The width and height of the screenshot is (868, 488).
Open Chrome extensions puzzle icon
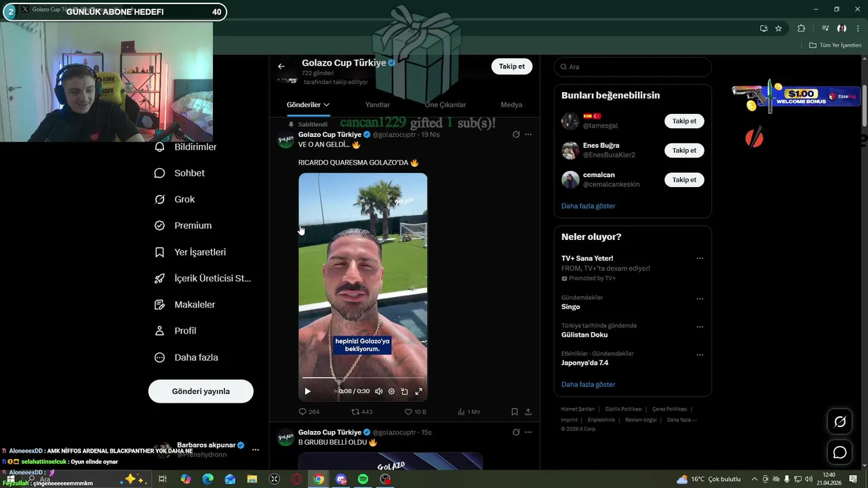(x=802, y=28)
